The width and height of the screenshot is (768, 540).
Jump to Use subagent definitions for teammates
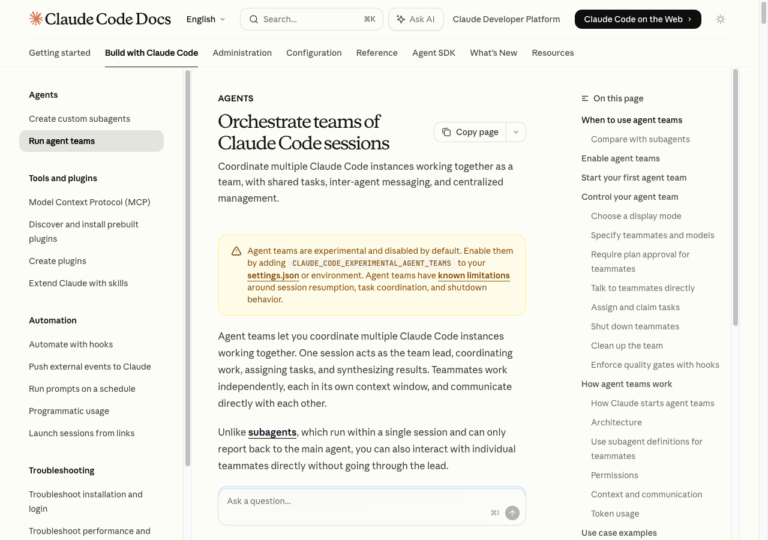[x=647, y=448]
